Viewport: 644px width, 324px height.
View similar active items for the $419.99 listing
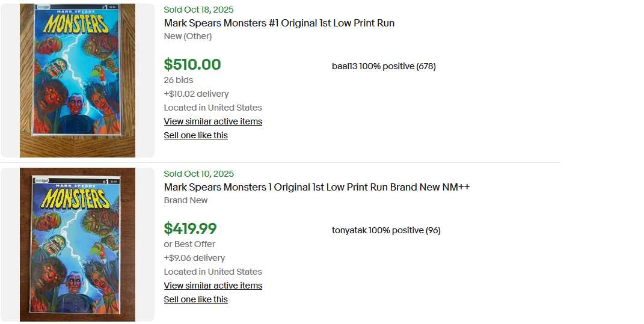tap(213, 286)
